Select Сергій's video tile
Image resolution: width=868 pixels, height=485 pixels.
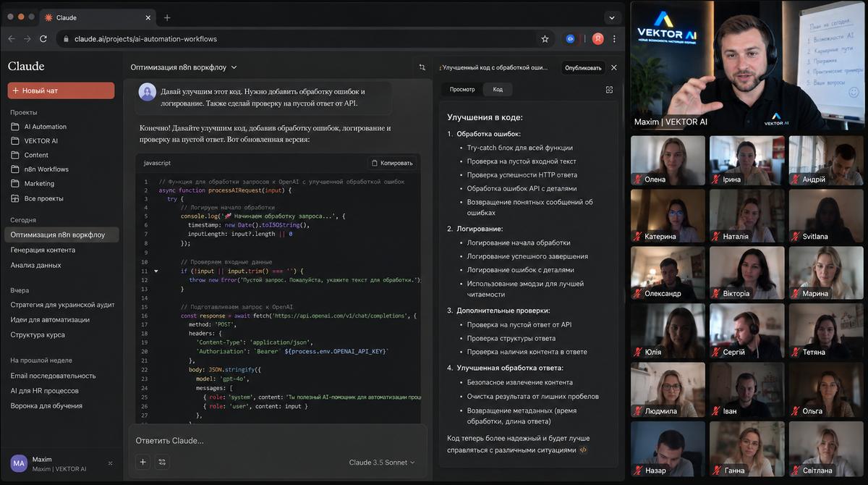point(747,330)
